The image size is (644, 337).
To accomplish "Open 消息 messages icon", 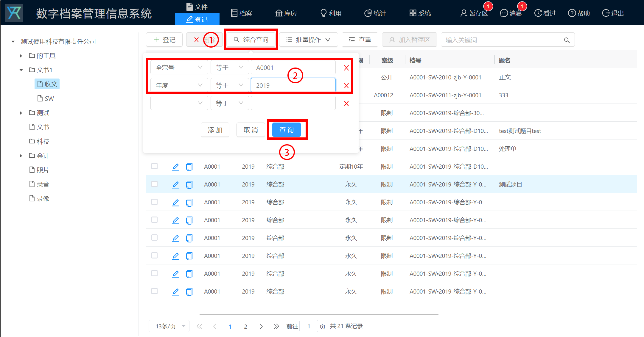I will (511, 13).
